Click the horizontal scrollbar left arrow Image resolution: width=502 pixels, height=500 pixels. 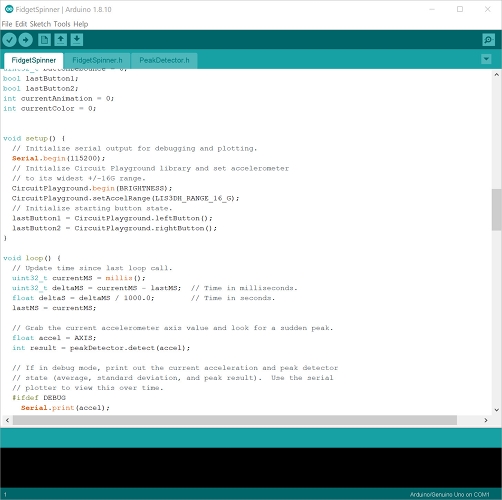[x=7, y=420]
